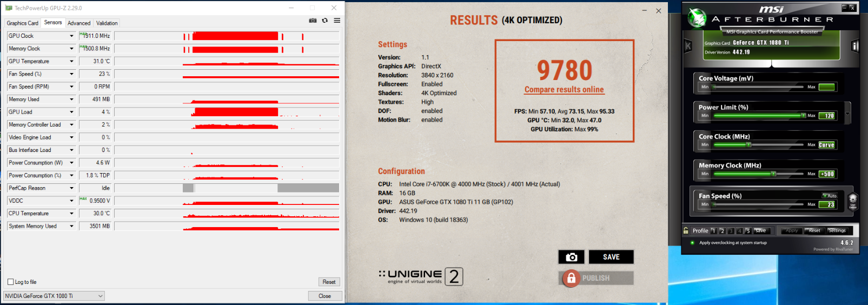This screenshot has width=868, height=305.
Task: Minimize the MSI Afterburner window
Action: (x=845, y=8)
